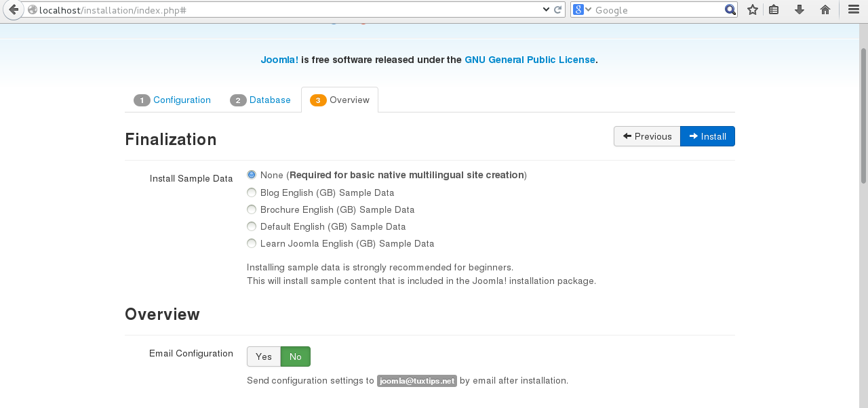Open the downloads arrow icon
868x408 pixels.
pos(800,9)
